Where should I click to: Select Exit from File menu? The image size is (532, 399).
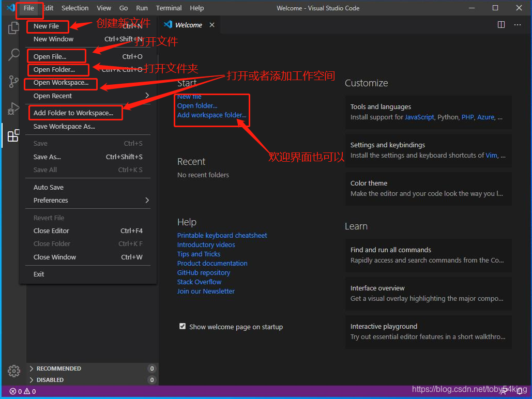[87, 274]
